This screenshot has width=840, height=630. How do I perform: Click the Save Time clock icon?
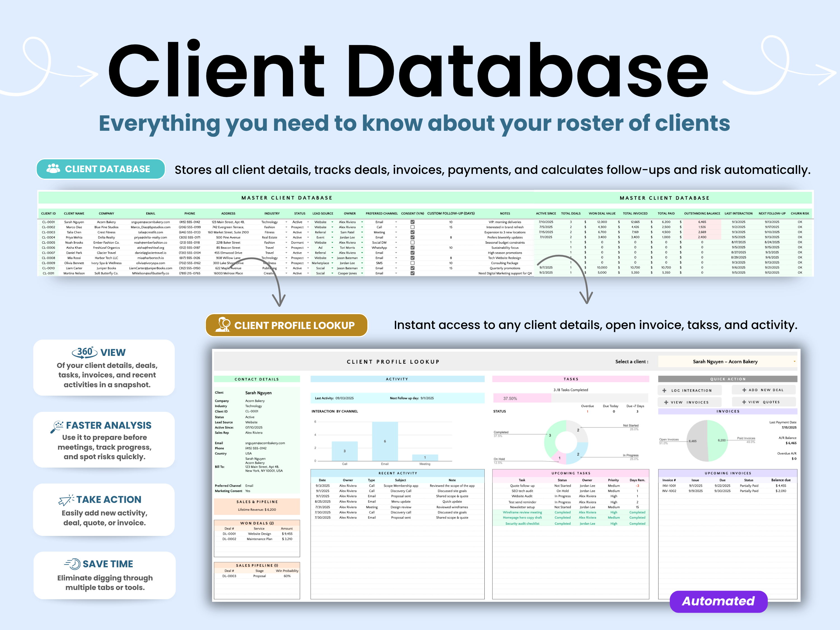(x=72, y=564)
